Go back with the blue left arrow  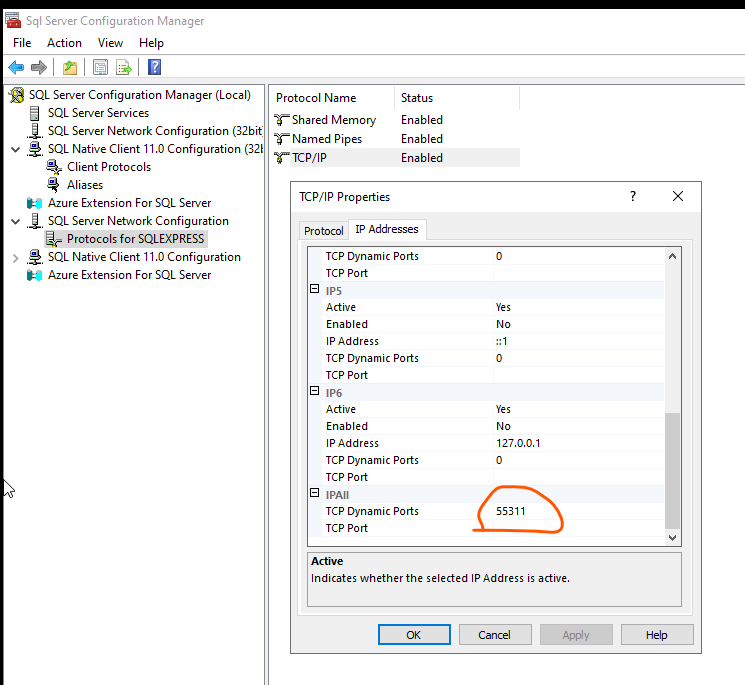[16, 67]
